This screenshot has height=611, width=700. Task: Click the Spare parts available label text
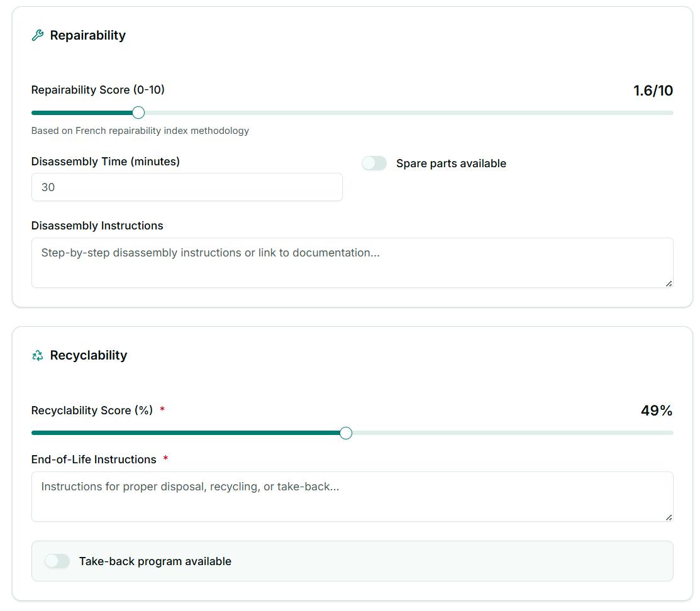click(x=451, y=163)
